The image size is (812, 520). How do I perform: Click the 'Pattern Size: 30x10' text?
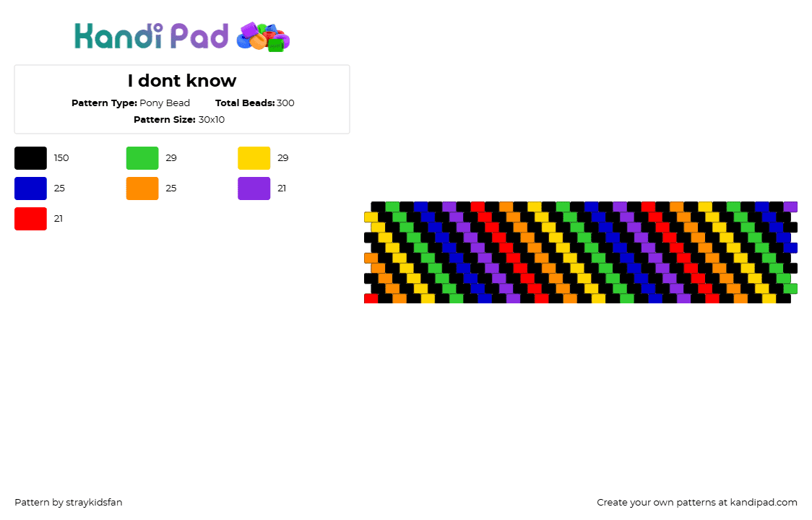point(179,120)
